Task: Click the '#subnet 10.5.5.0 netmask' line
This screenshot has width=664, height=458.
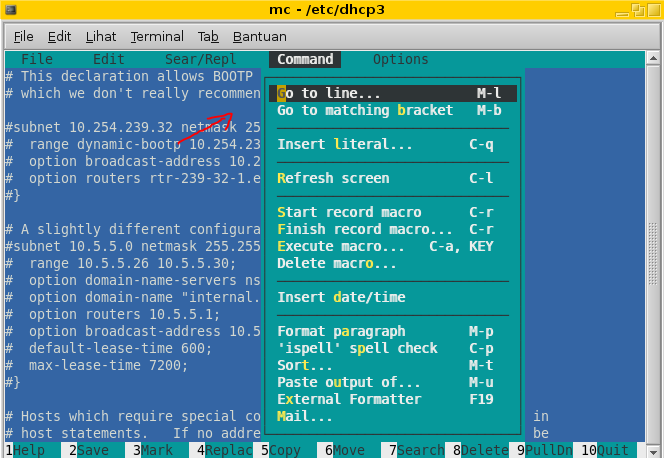Action: (x=133, y=246)
